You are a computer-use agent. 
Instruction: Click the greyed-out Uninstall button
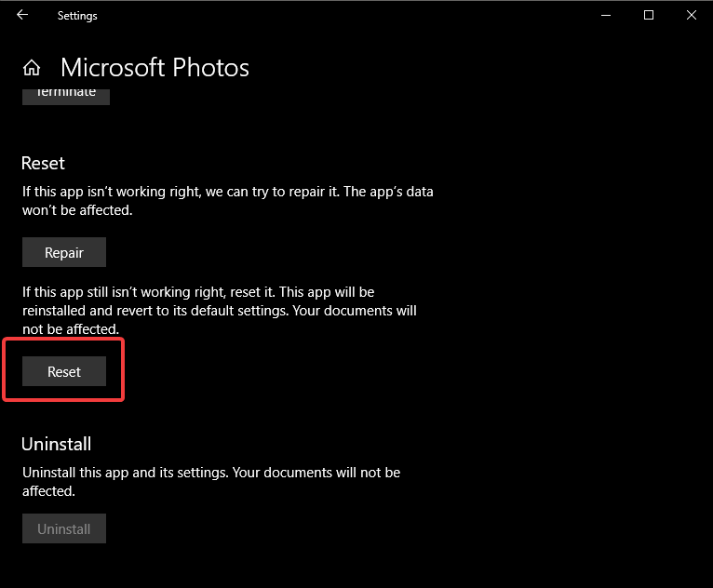tap(64, 528)
